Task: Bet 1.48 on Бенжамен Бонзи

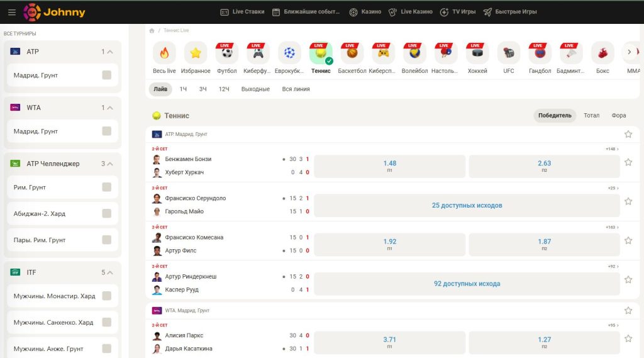Action: [x=390, y=166]
